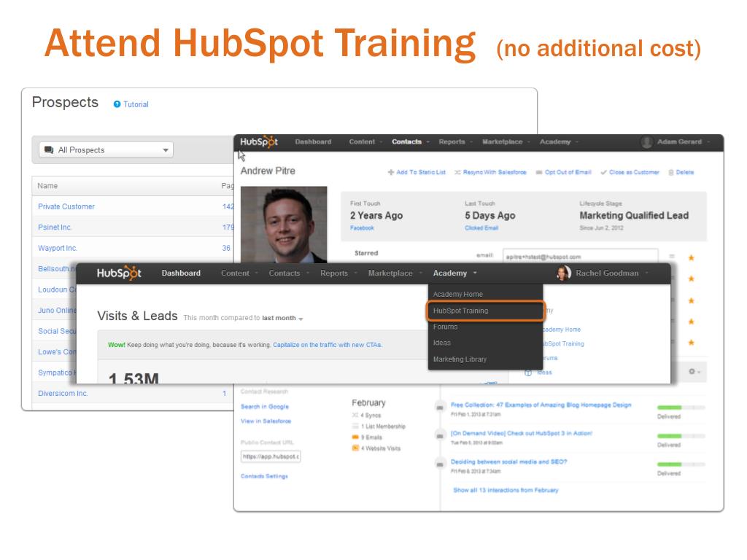
Task: Click Show all 13 interactions from February
Action: point(506,490)
